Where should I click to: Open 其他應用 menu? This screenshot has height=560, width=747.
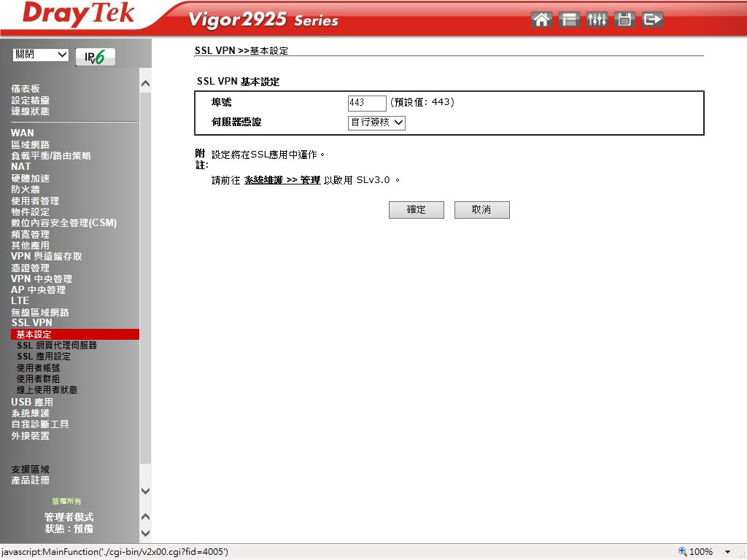coord(30,245)
